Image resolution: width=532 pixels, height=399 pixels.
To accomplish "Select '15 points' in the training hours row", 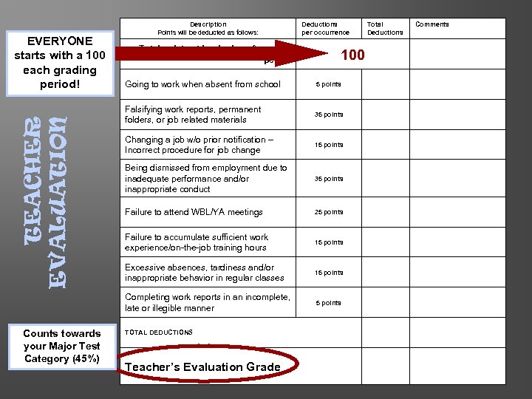I will click(x=328, y=242).
